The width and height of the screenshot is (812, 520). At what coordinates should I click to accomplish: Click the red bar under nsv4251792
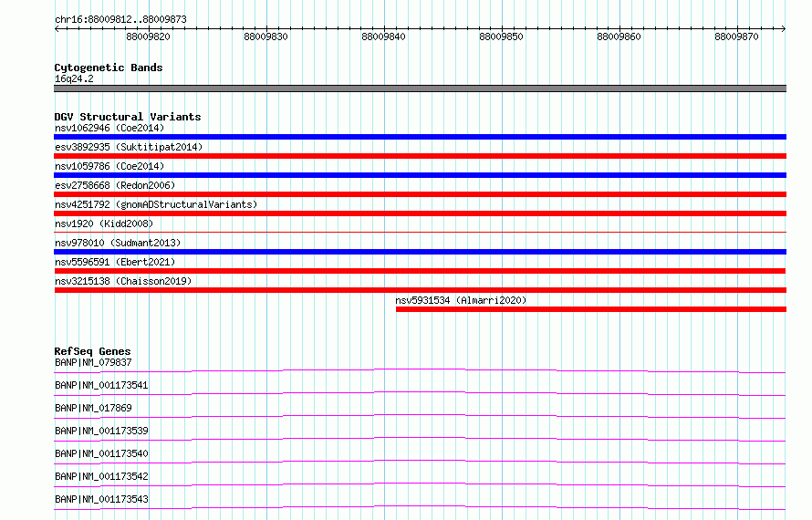coord(420,213)
